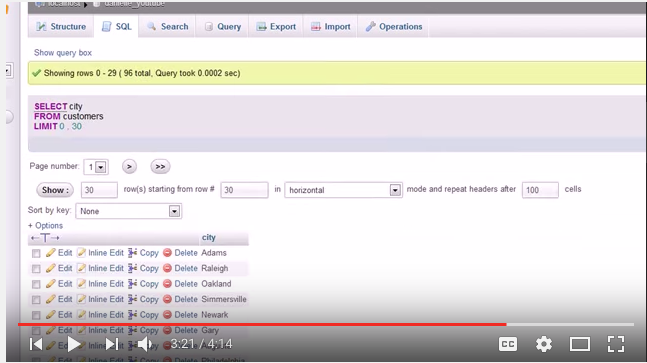Click the Copy icon for Raleigh row
The width and height of the screenshot is (647, 363).
(132, 269)
